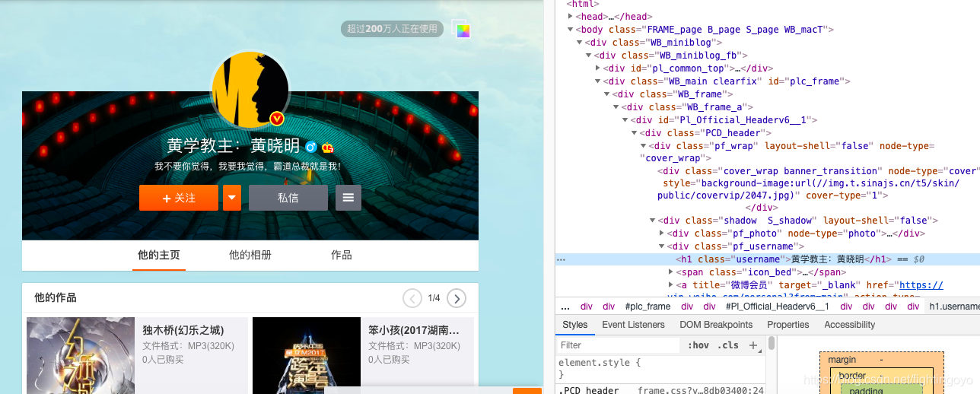Open the hamburger menu button beside 私信
980x394 pixels.
coord(348,198)
